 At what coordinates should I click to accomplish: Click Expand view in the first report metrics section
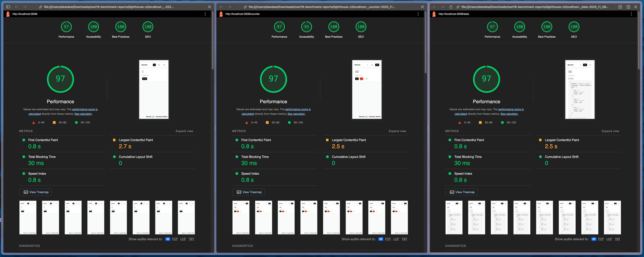coord(184,131)
